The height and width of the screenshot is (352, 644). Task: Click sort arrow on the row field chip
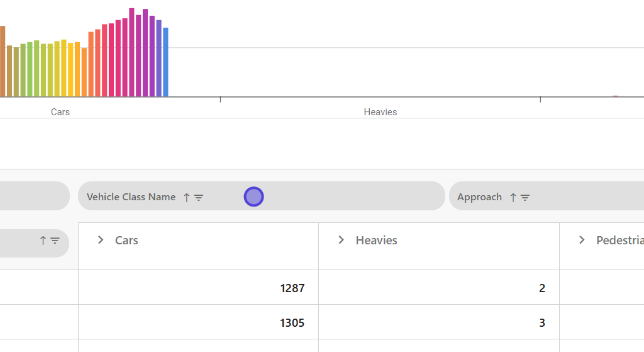point(43,241)
